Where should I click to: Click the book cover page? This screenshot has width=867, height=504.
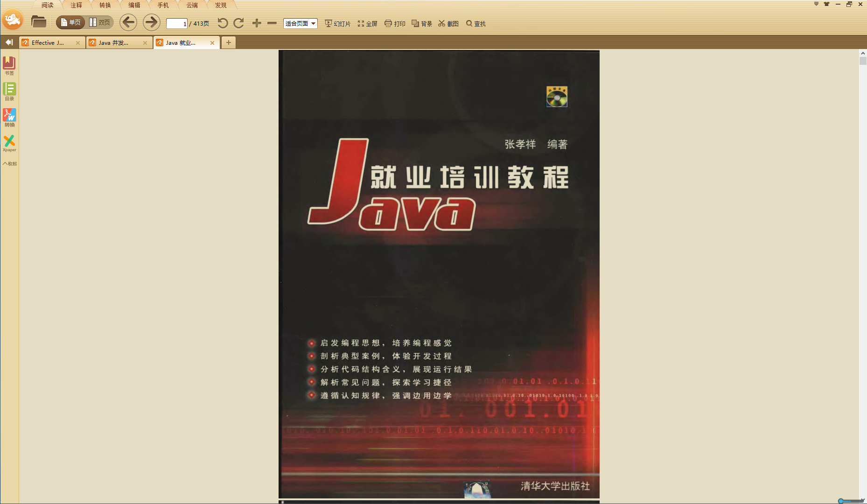coord(439,274)
